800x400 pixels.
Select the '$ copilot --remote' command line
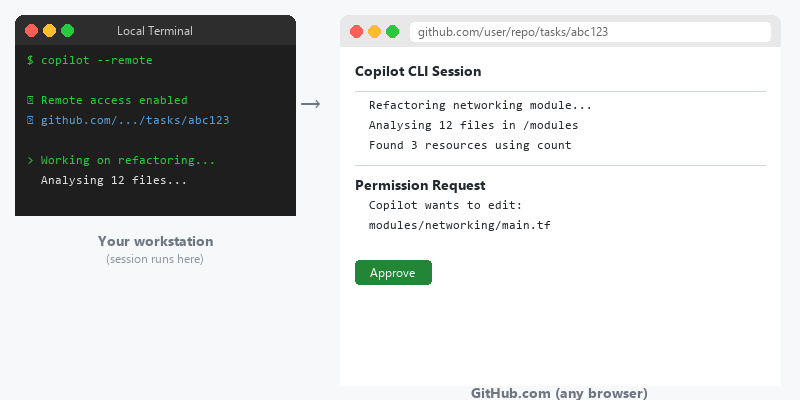tap(90, 60)
